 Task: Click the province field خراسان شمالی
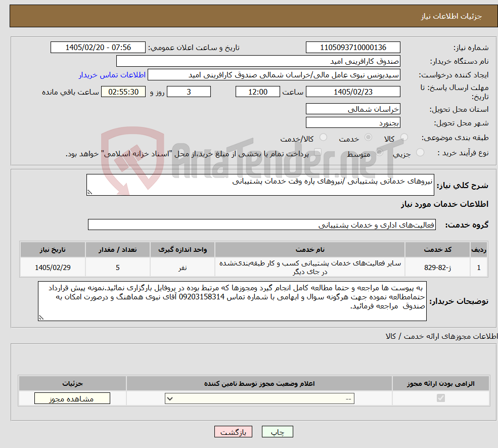click(x=353, y=109)
